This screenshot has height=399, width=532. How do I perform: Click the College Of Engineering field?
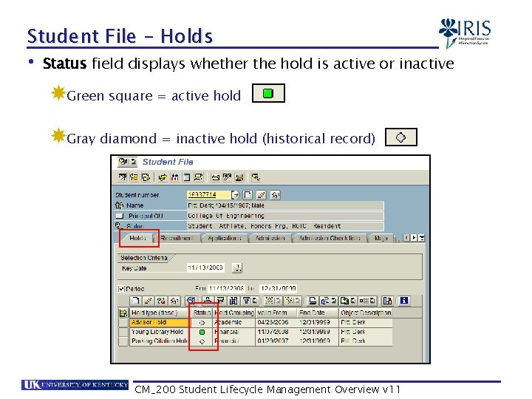[x=285, y=216]
